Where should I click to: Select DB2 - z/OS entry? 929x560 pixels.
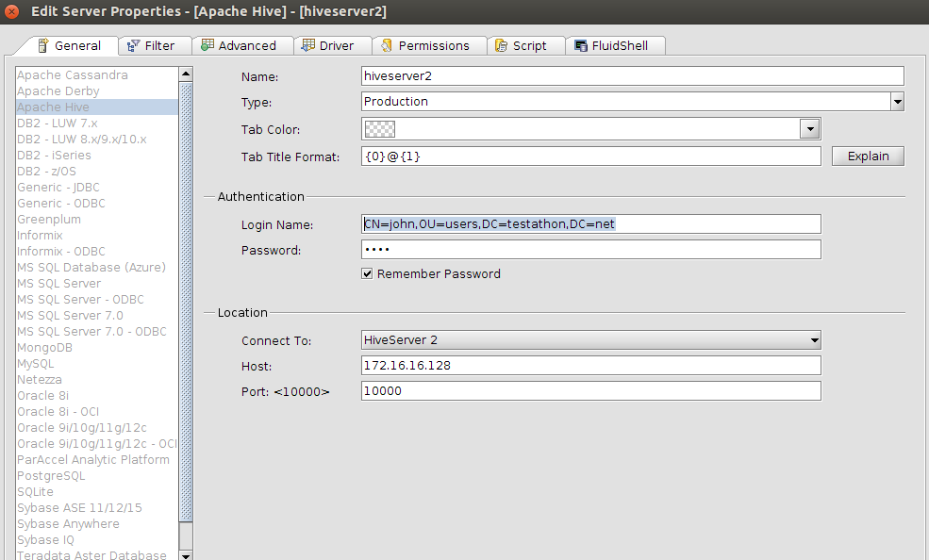tap(96, 171)
